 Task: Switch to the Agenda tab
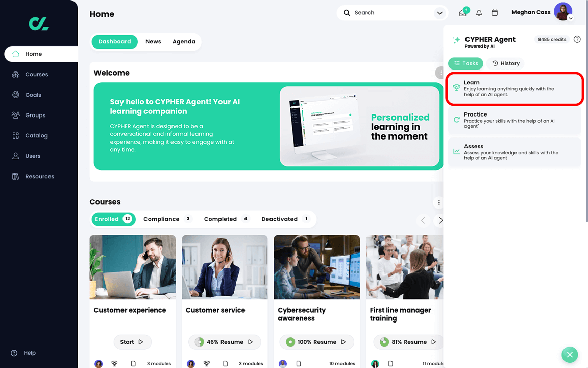coord(184,42)
